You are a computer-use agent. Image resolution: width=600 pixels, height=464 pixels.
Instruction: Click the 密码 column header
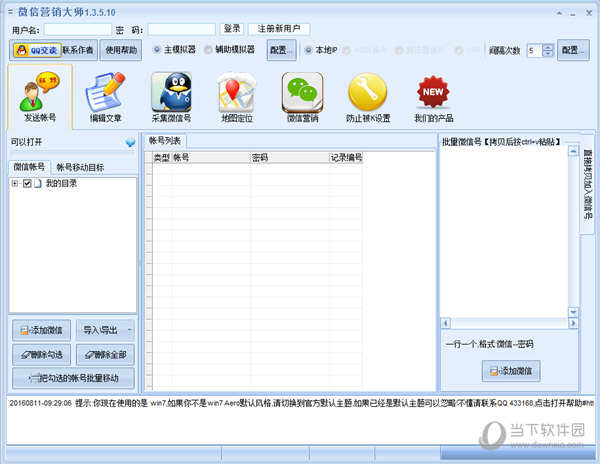(290, 158)
